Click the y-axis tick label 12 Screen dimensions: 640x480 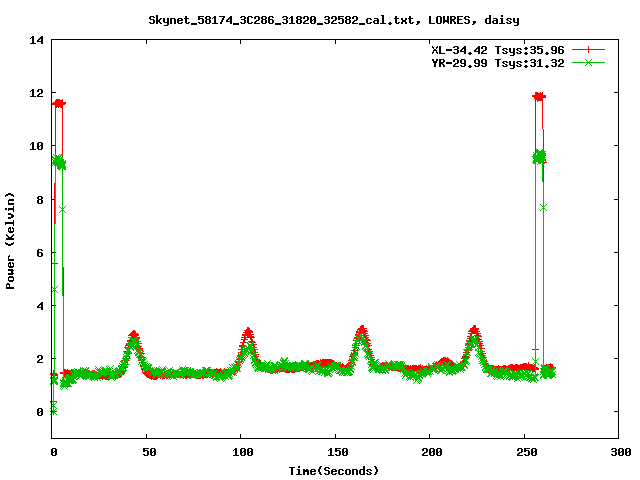pyautogui.click(x=36, y=93)
